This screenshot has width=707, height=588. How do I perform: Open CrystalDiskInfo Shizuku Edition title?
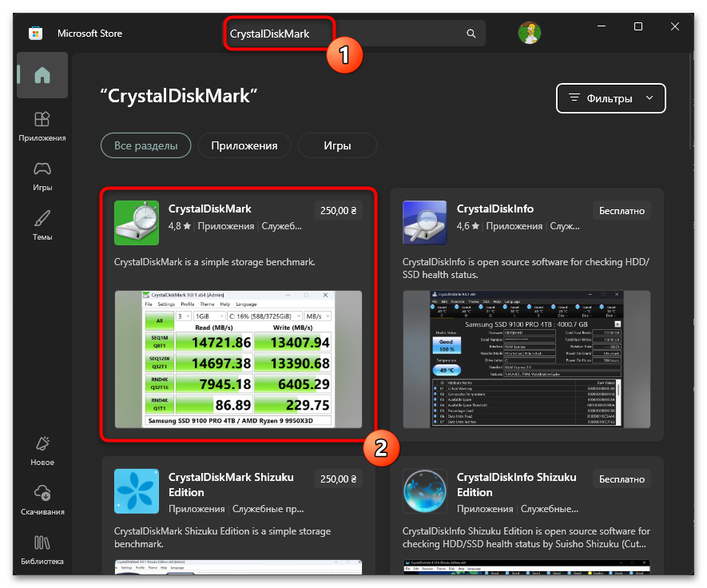click(516, 484)
